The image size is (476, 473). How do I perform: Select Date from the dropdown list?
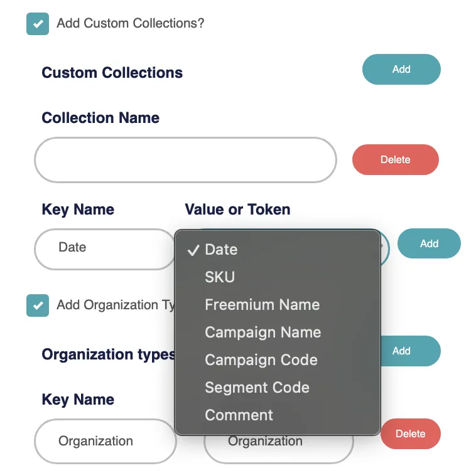[221, 250]
